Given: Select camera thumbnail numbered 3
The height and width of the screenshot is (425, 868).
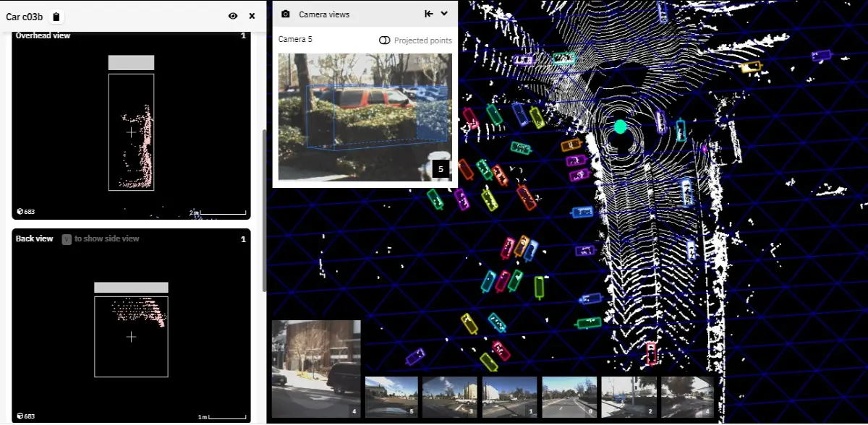Looking at the screenshot, I should (450, 397).
